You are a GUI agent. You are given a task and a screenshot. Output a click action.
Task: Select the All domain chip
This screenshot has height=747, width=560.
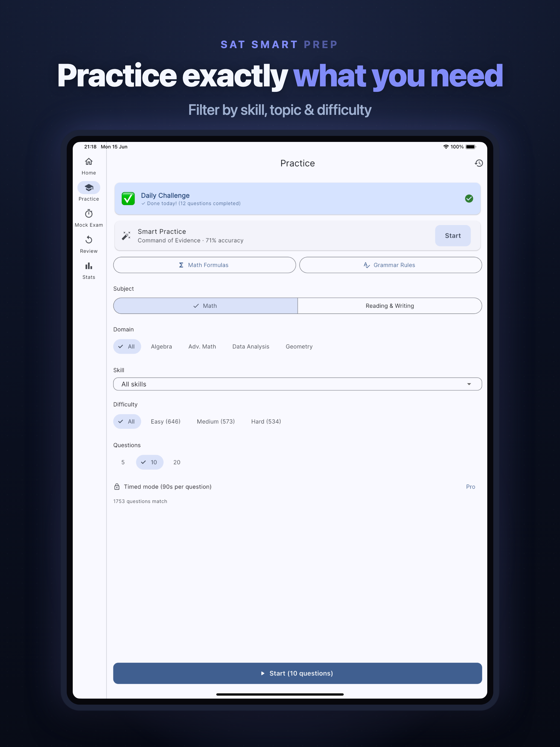tap(127, 346)
